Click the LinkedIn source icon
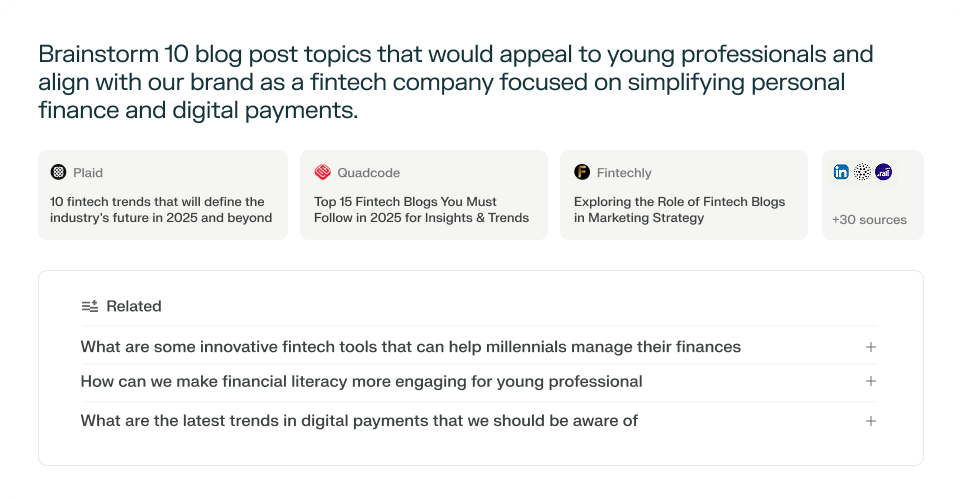Viewport: 960px width, 500px height. (x=841, y=172)
